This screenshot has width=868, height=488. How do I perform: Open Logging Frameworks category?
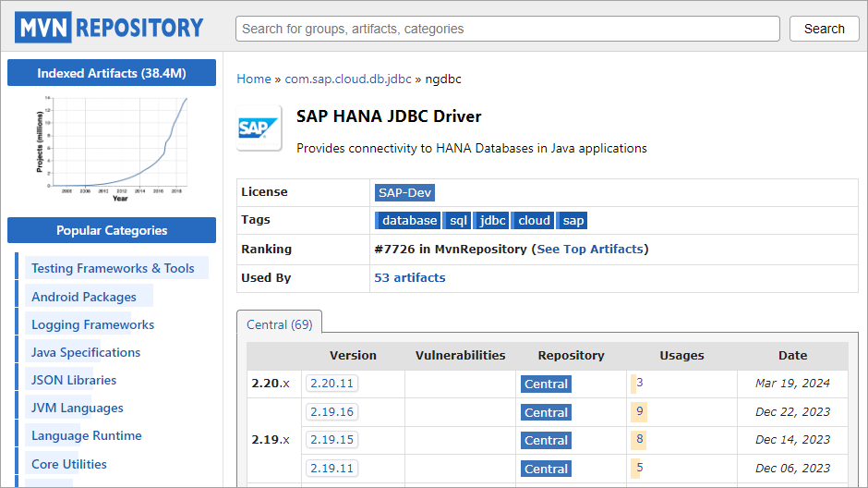(92, 324)
